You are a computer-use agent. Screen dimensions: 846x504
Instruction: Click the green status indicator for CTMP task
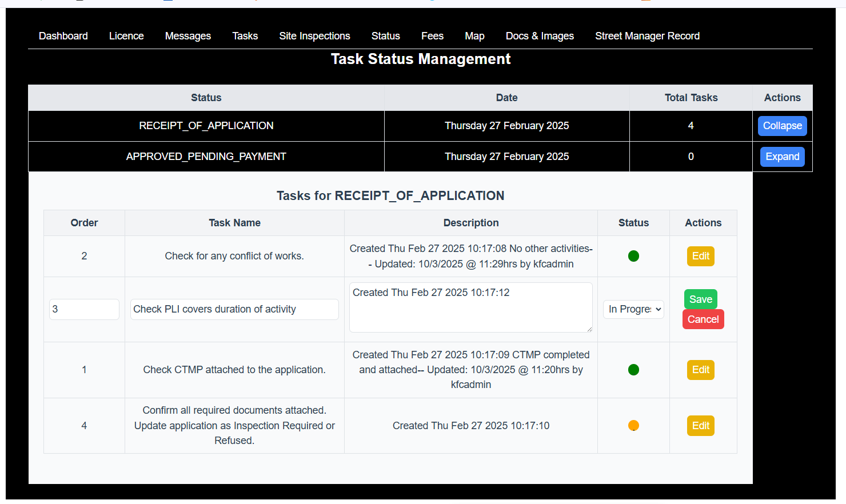point(633,370)
